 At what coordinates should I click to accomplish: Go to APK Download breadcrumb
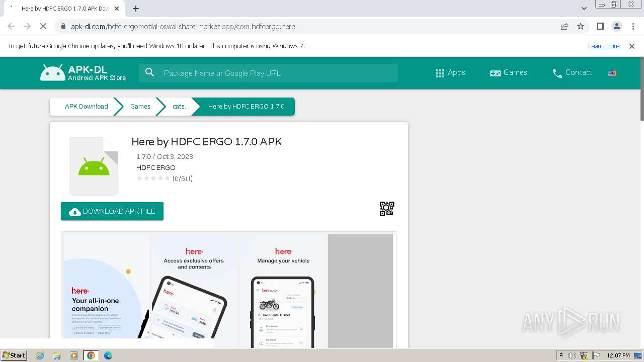(86, 107)
